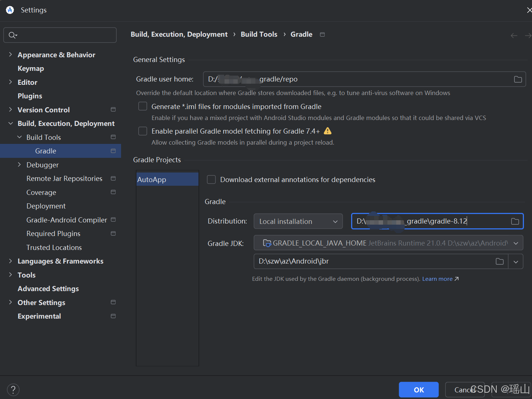Screen dimensions: 532x399
Task: Check Download external annotations for dependencies
Action: click(x=211, y=179)
